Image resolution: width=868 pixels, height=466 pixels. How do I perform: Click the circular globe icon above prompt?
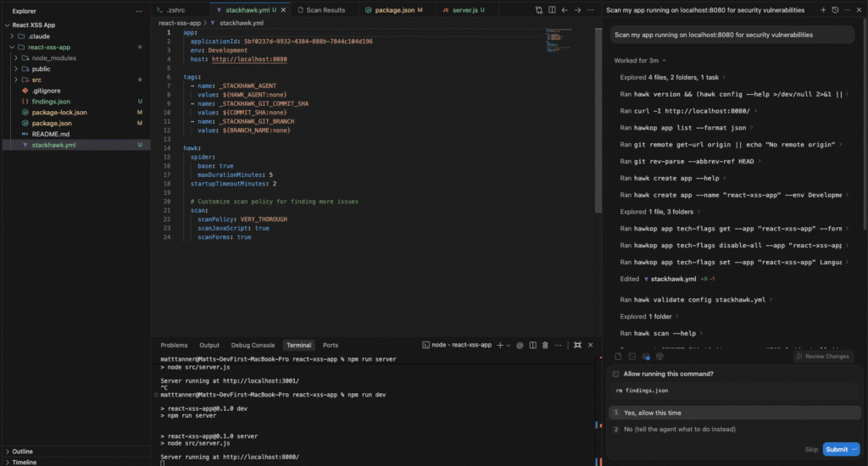[659, 357]
